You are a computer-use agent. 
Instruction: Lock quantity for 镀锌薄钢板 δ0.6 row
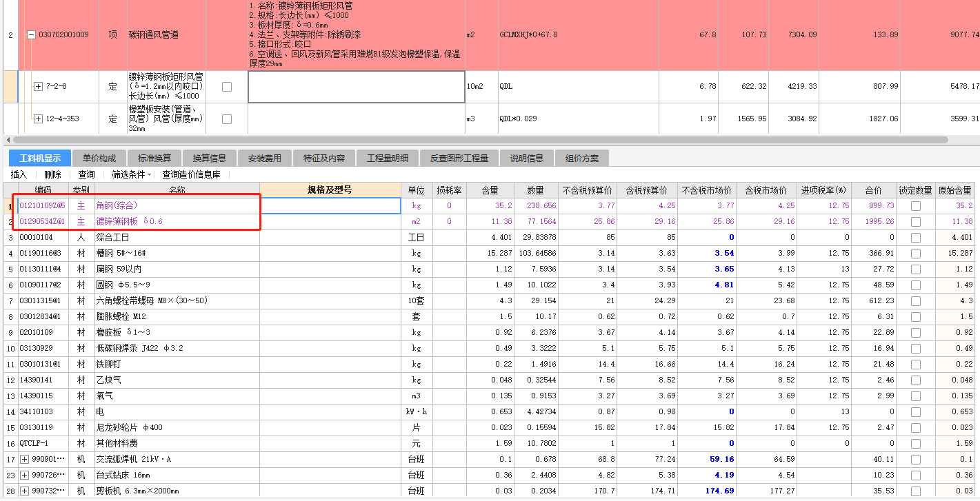pos(915,221)
